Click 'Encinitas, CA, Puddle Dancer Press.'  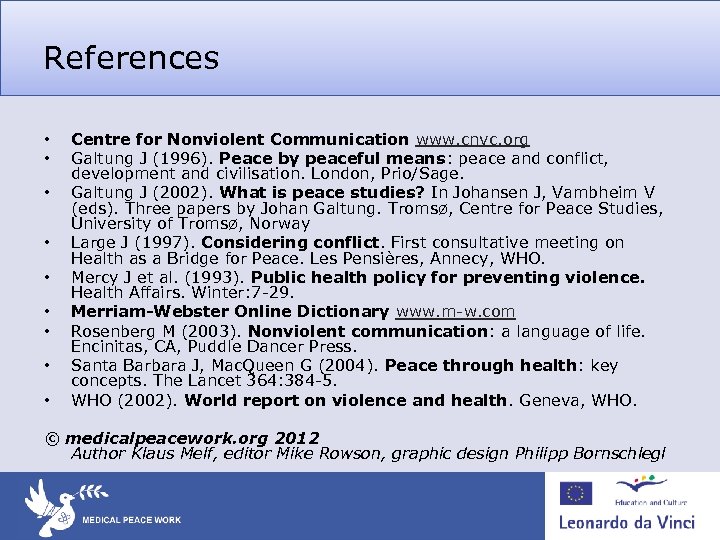214,346
